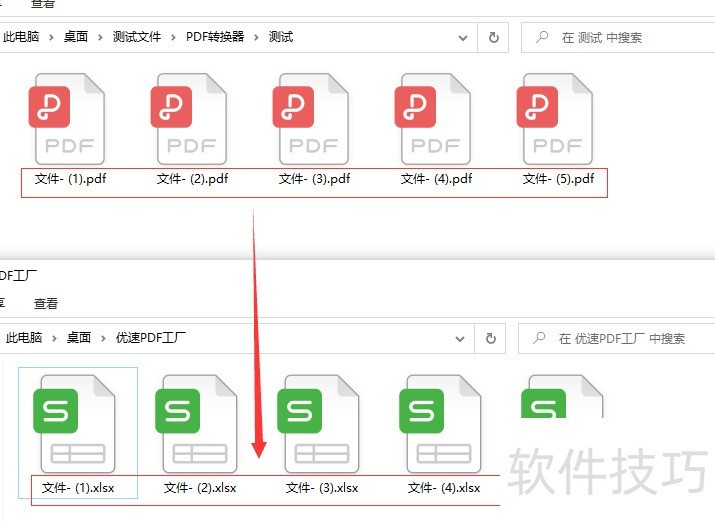Click the refresh icon in the 优速PDF工厂 window
715x525 pixels.
tap(491, 338)
